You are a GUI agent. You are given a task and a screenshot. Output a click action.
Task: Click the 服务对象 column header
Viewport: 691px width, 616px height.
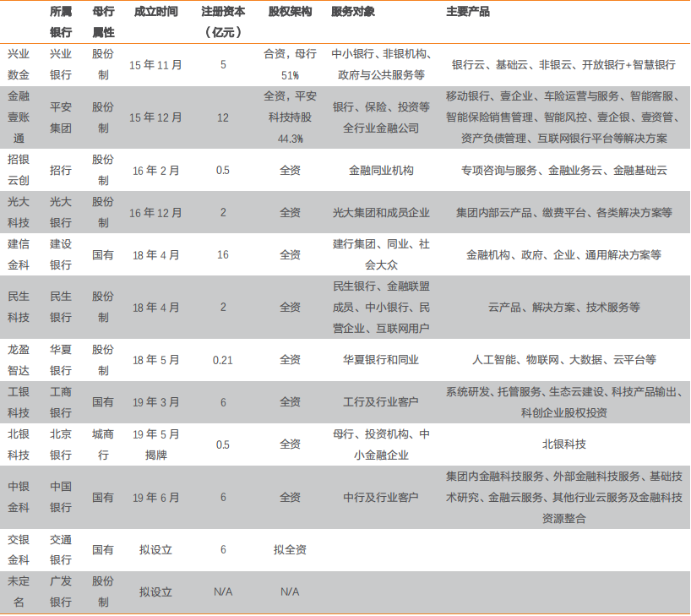[353, 12]
